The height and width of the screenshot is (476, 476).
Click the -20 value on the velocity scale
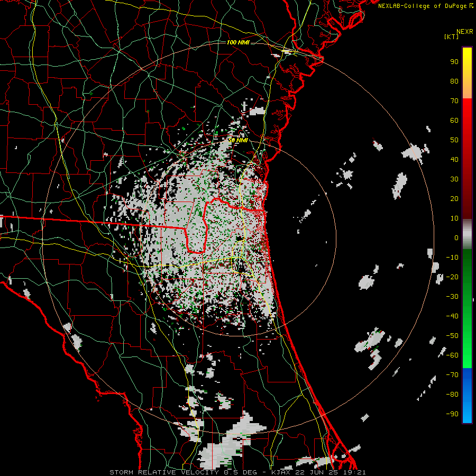[x=452, y=277]
